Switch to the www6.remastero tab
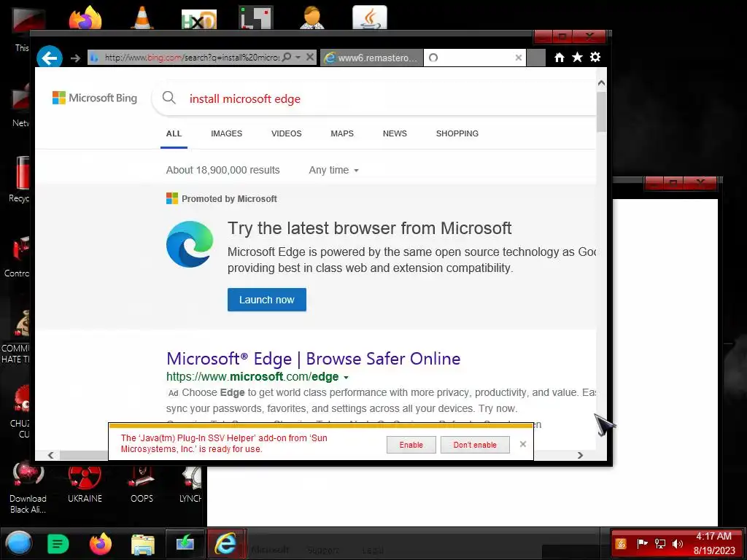 [x=371, y=58]
